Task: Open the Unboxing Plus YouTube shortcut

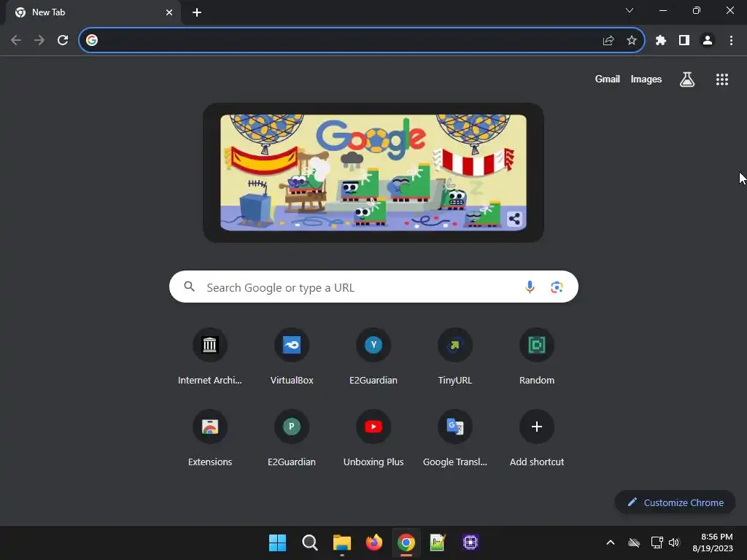Action: (x=373, y=437)
